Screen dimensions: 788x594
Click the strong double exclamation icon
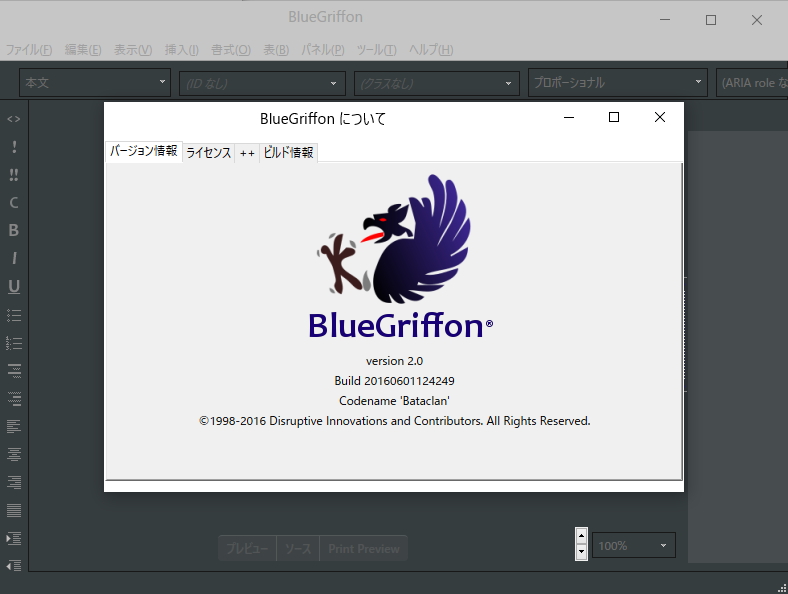(x=14, y=175)
